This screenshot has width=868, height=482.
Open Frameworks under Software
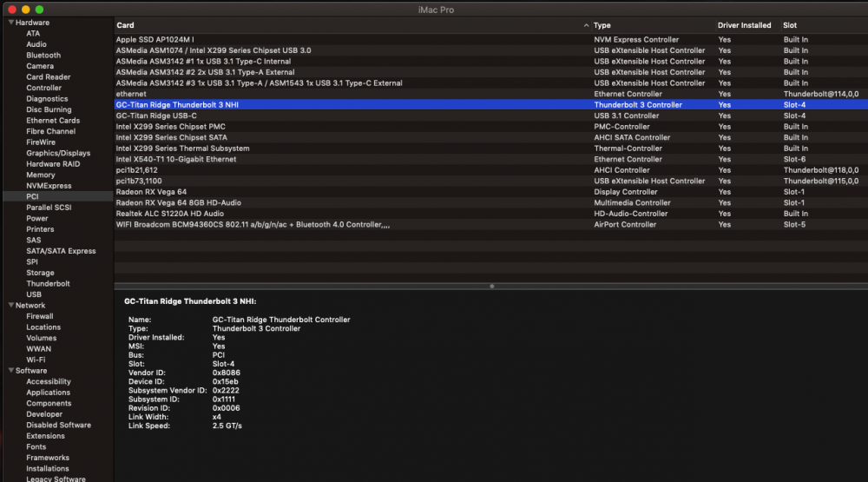point(48,458)
